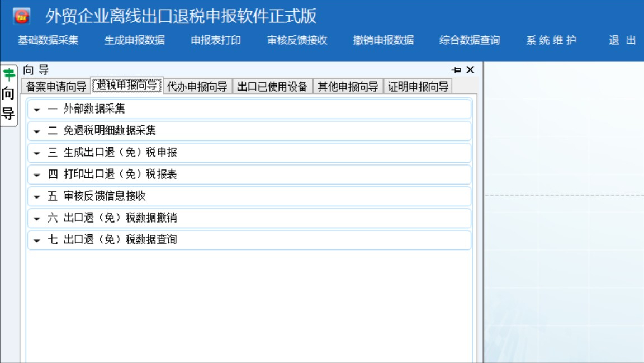Open the 系统维护 menu
Screen dimensions: 644x363
(x=551, y=40)
